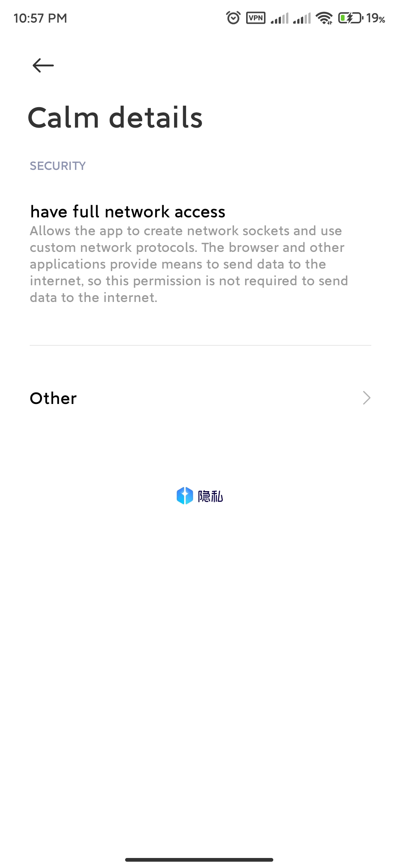The image size is (401, 868).
Task: Tap the divider line below network access
Action: (200, 345)
